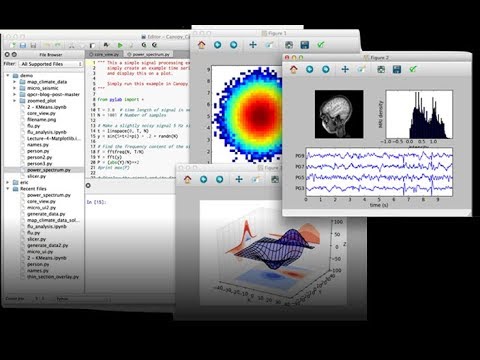This screenshot has height=360, width=480.
Task: Open Configure Subplots in Figure 2 toolbar
Action: coord(381,69)
